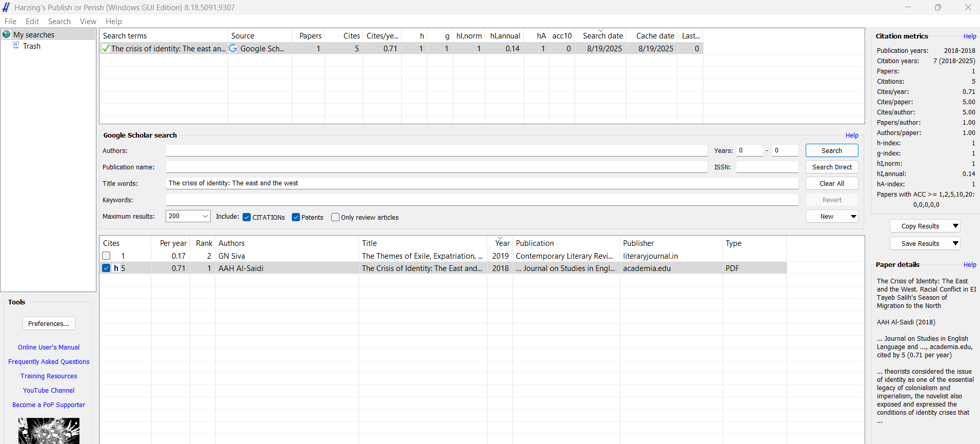Click the Title words input field
This screenshot has width=980, height=444.
pos(482,183)
